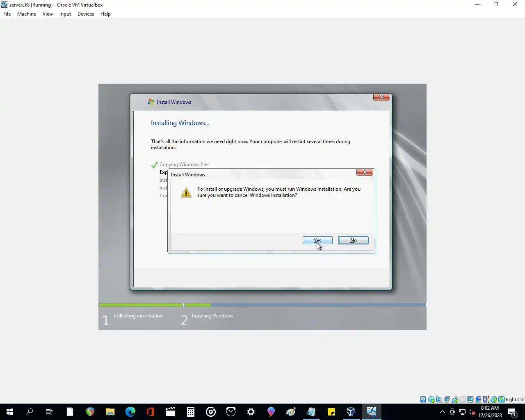
Task: Click the '1 Collecting information' stage label
Action: pyautogui.click(x=132, y=319)
